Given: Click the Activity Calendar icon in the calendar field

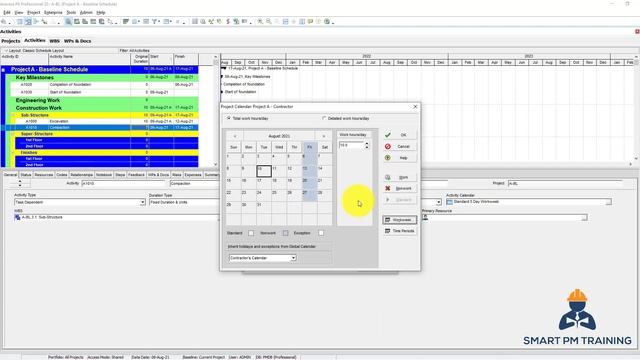Looking at the screenshot, I should coord(449,202).
